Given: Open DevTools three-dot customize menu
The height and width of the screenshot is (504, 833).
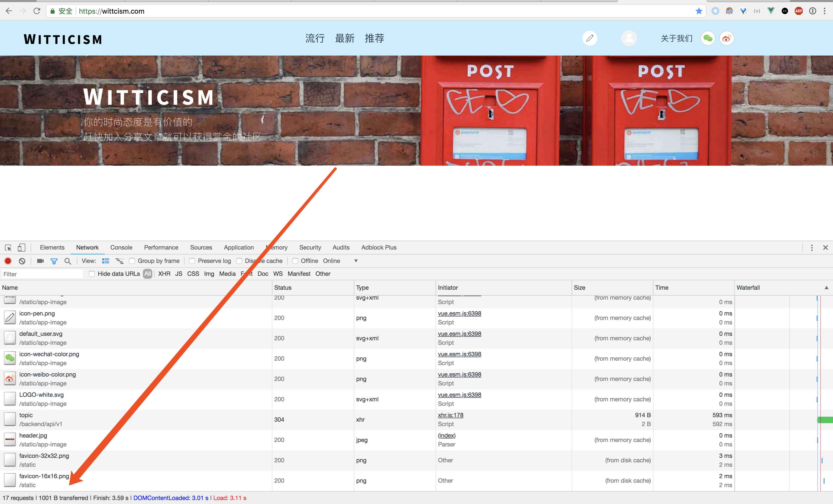Looking at the screenshot, I should tap(811, 248).
